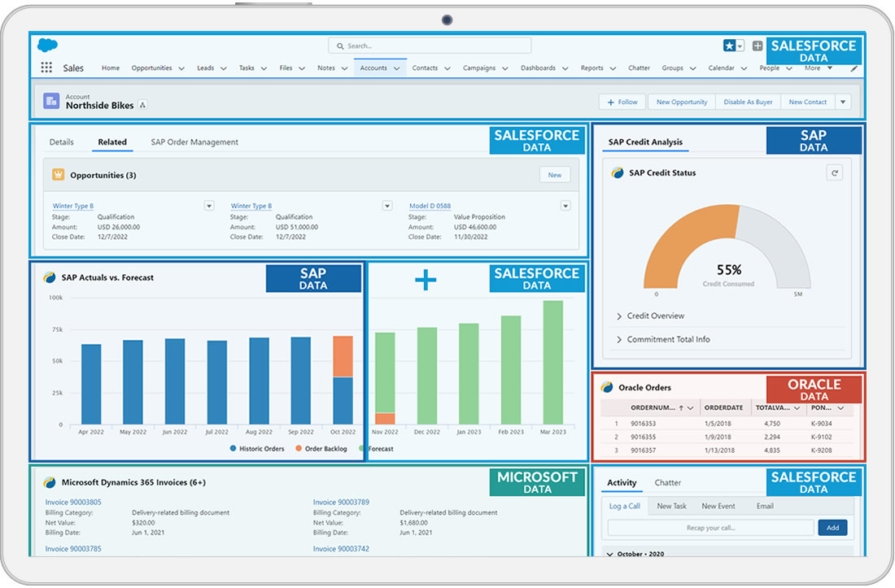Click the Salesforce cloud logo
This screenshot has height=588, width=895.
coord(48,46)
